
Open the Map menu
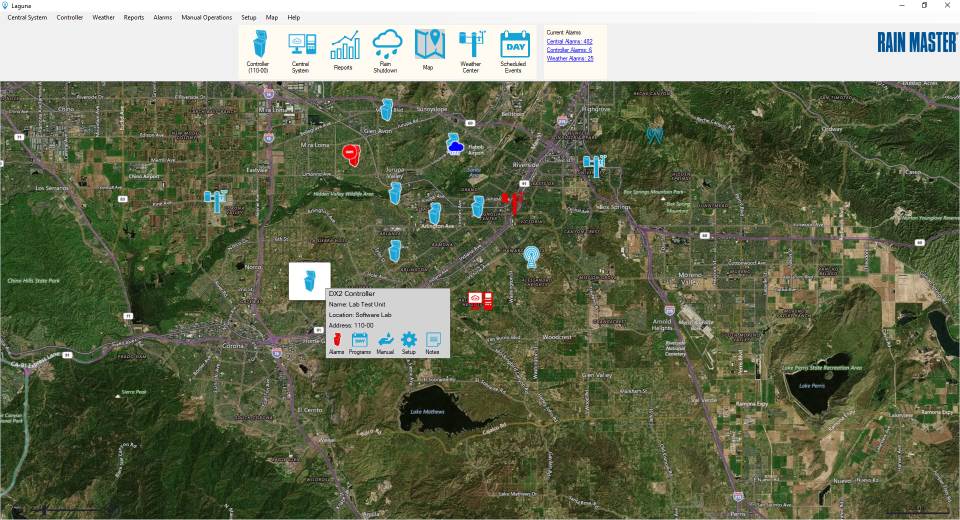pyautogui.click(x=272, y=17)
